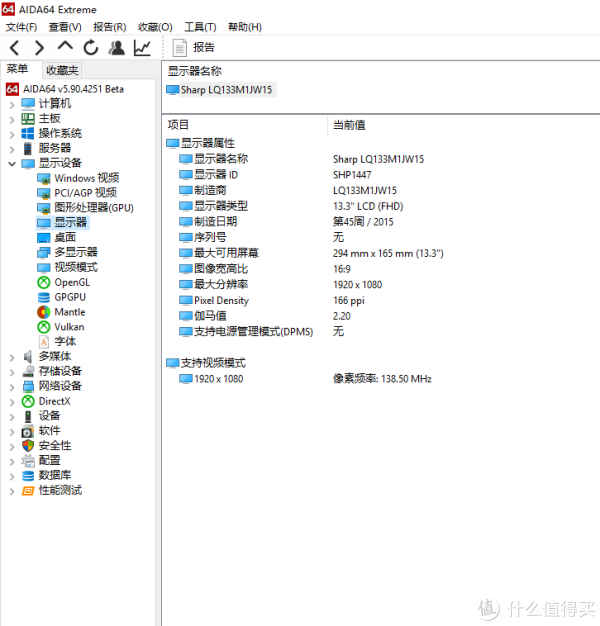
Task: Click the 设备 device icon in tree
Action: pyautogui.click(x=28, y=416)
